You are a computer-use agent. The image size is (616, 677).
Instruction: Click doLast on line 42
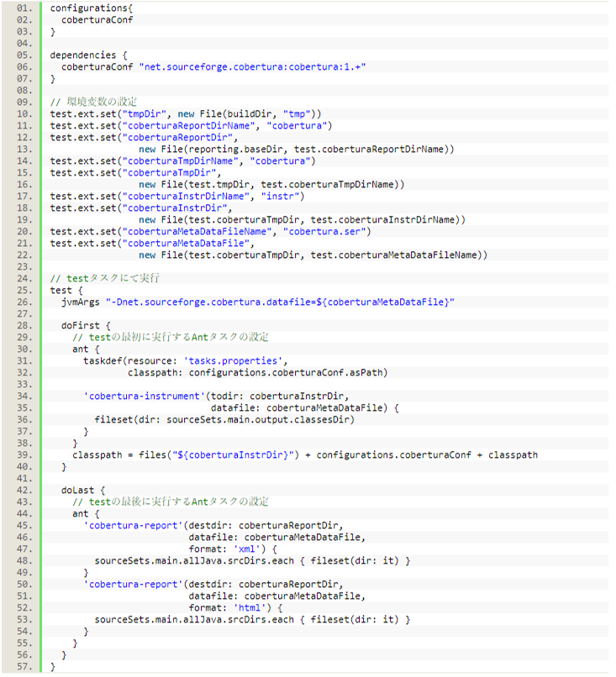tap(78, 491)
